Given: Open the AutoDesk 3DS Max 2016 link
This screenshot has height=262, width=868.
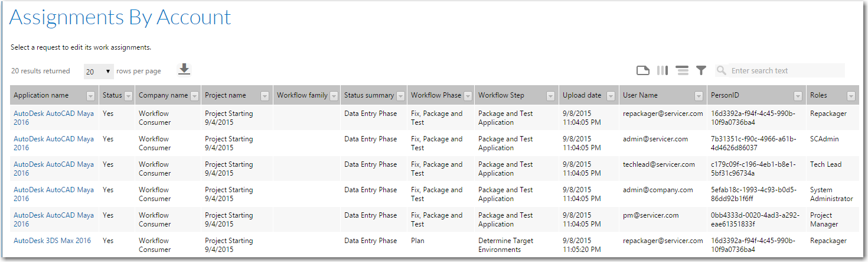Looking at the screenshot, I should pyautogui.click(x=52, y=241).
